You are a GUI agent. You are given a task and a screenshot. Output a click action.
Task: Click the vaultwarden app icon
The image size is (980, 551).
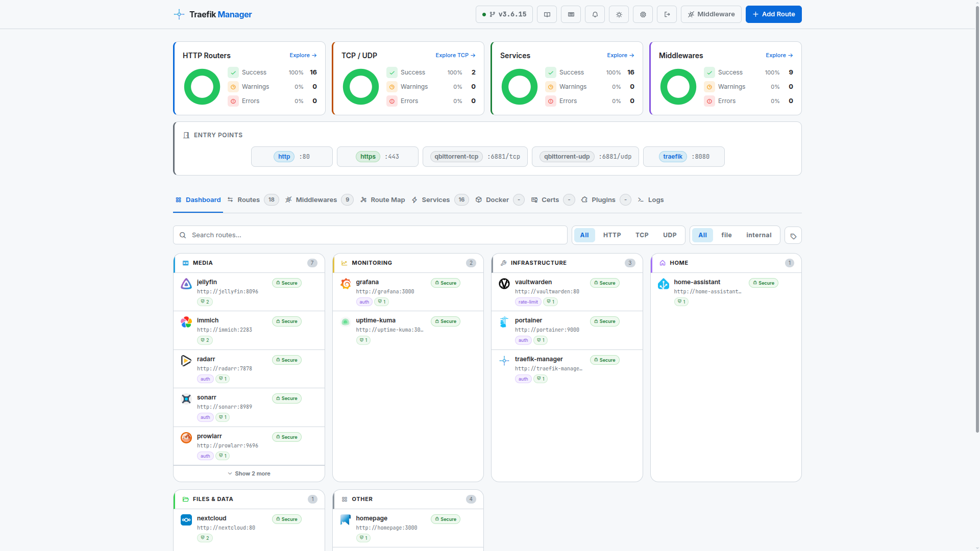tap(504, 284)
